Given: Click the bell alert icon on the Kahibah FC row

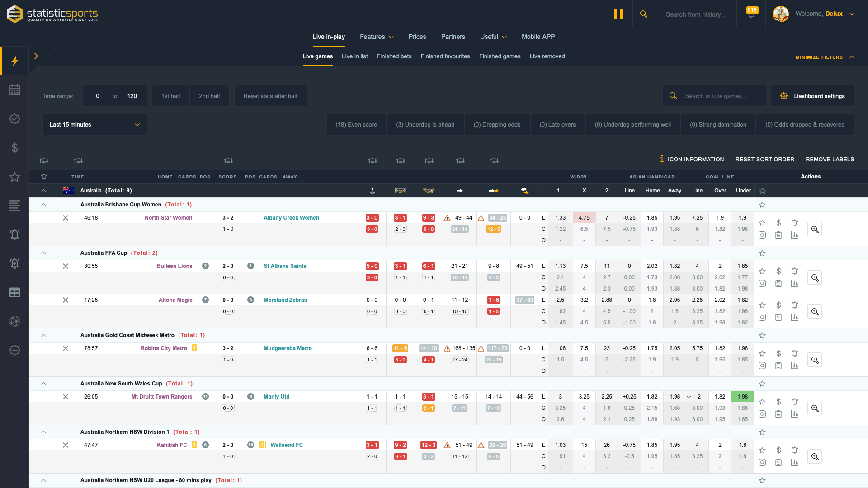Looking at the screenshot, I should pos(795,450).
